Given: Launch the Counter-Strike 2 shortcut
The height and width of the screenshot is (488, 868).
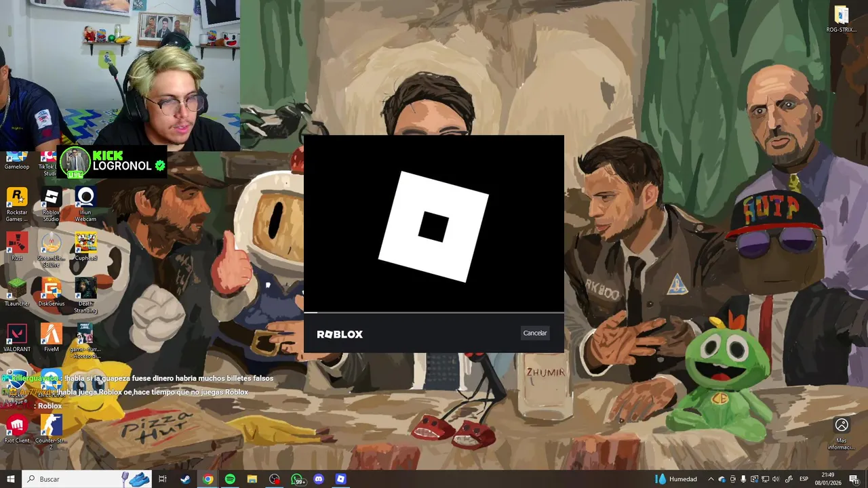Looking at the screenshot, I should 51,432.
